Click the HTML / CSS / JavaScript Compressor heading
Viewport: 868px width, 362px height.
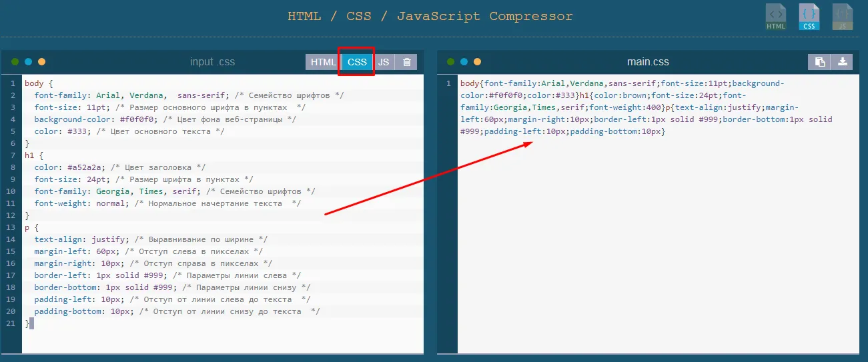[x=430, y=16]
